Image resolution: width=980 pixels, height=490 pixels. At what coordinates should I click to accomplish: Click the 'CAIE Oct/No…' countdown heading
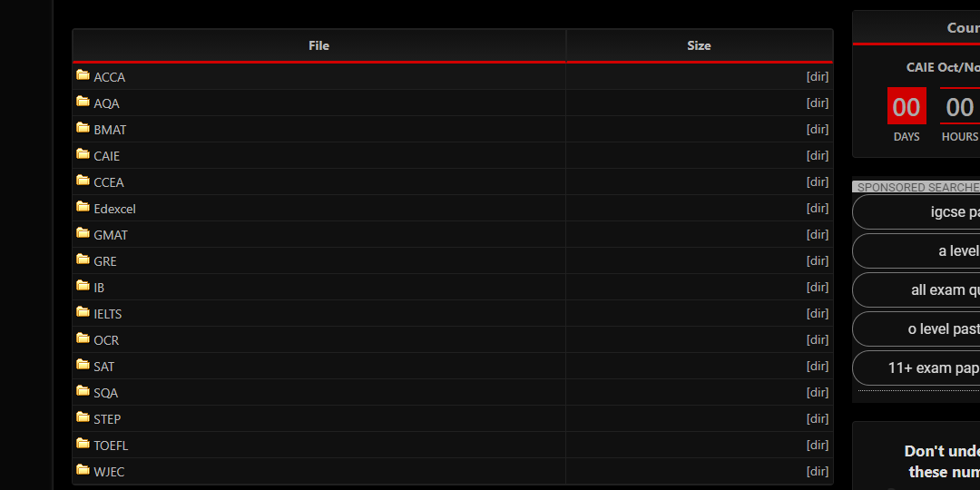(x=943, y=67)
